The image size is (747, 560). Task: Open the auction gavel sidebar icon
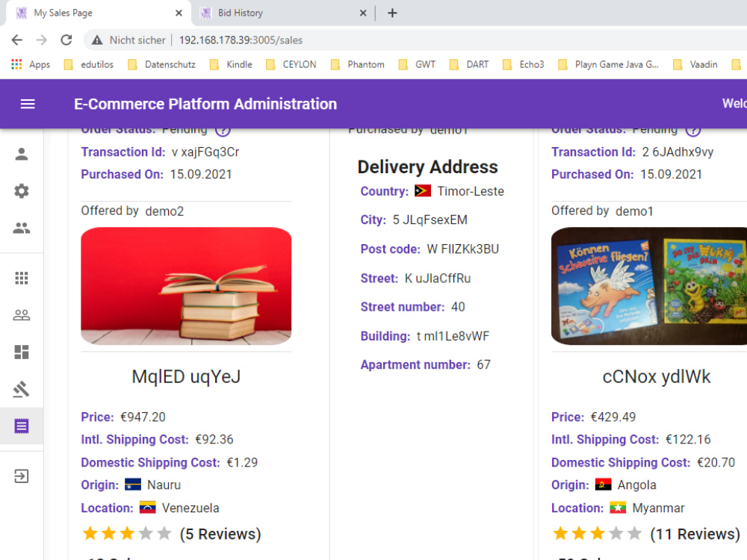pyautogui.click(x=22, y=389)
